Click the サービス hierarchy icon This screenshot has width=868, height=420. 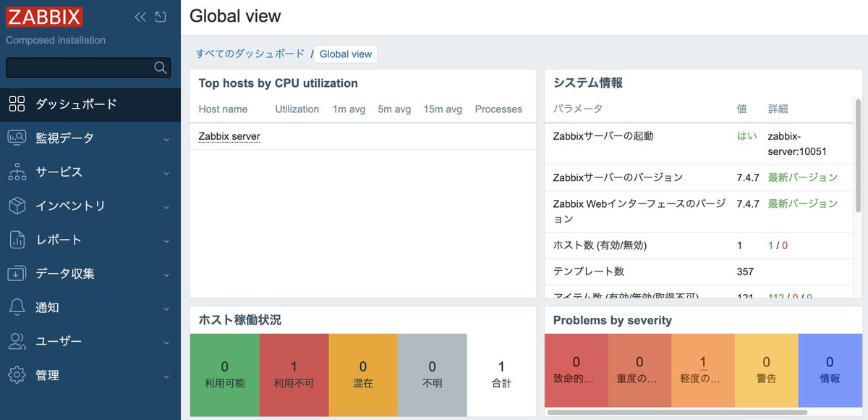pos(17,172)
